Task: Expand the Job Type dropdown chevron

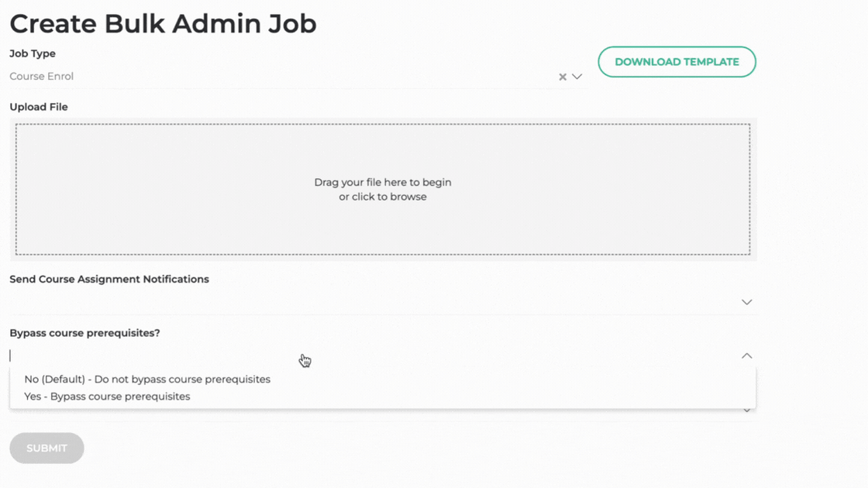Action: [x=577, y=77]
